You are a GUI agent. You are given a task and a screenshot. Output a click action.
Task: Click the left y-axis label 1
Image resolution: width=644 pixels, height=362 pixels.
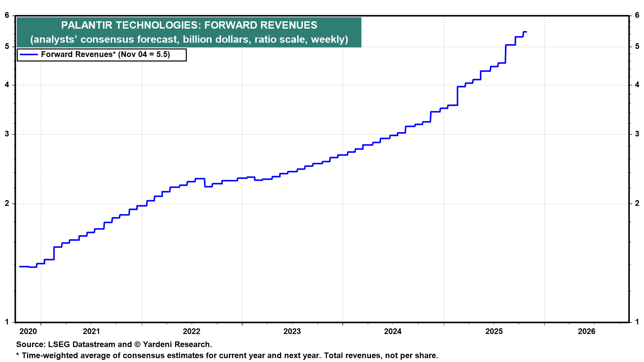point(7,322)
